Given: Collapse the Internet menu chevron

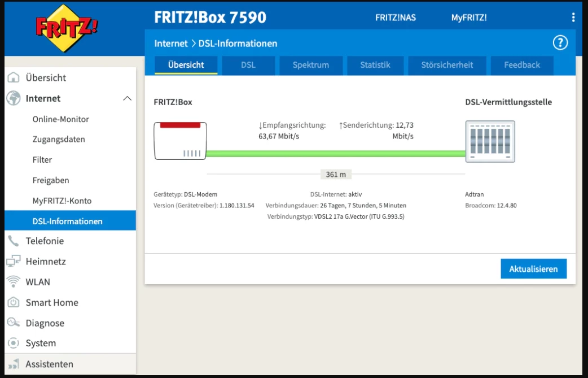Looking at the screenshot, I should [x=127, y=98].
